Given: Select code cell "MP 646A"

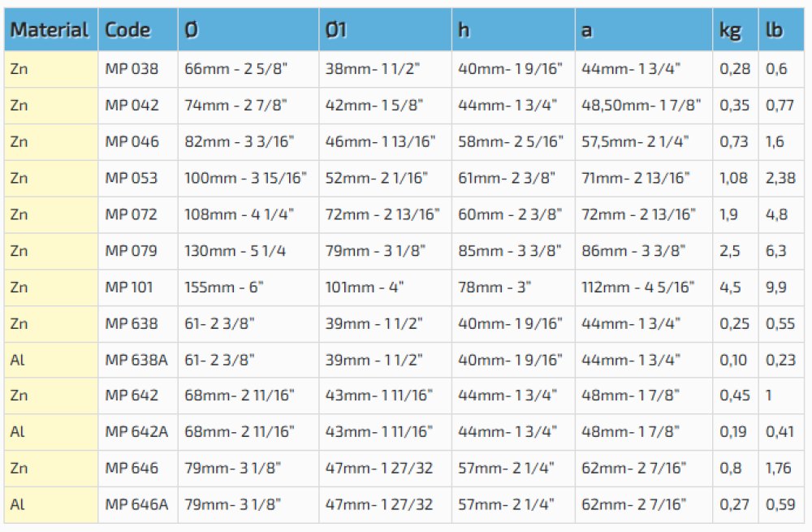Looking at the screenshot, I should [x=136, y=504].
